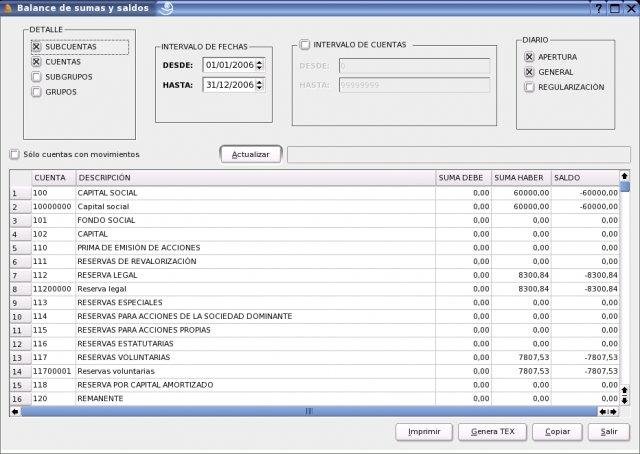
Task: Uncheck the APERTURA diary checkbox
Action: click(x=529, y=57)
